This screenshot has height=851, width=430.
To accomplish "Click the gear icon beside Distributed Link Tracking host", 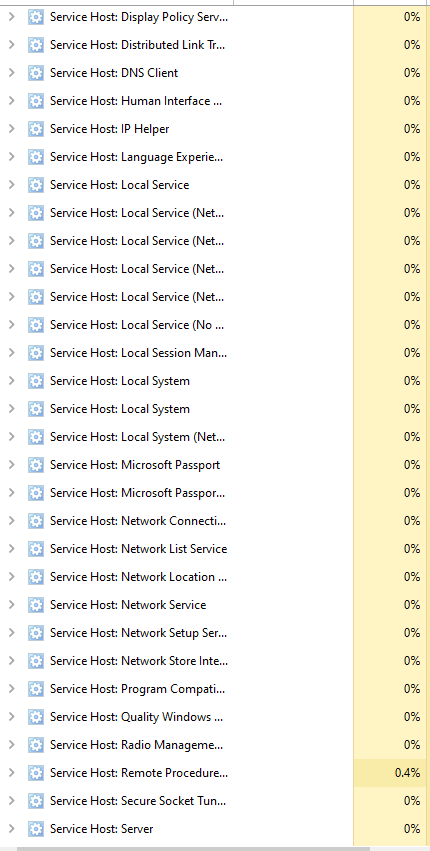I will [35, 45].
